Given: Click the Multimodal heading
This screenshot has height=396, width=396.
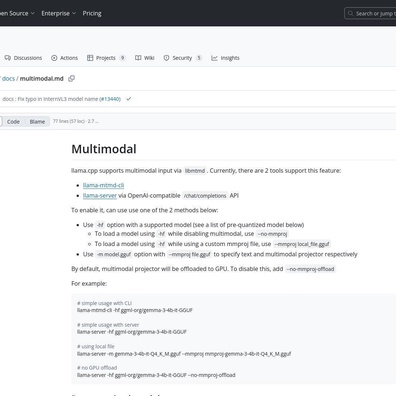Looking at the screenshot, I should pyautogui.click(x=104, y=149).
